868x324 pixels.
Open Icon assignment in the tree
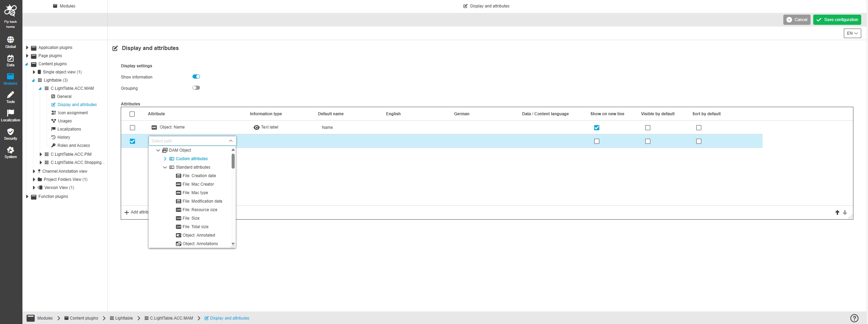click(x=72, y=113)
